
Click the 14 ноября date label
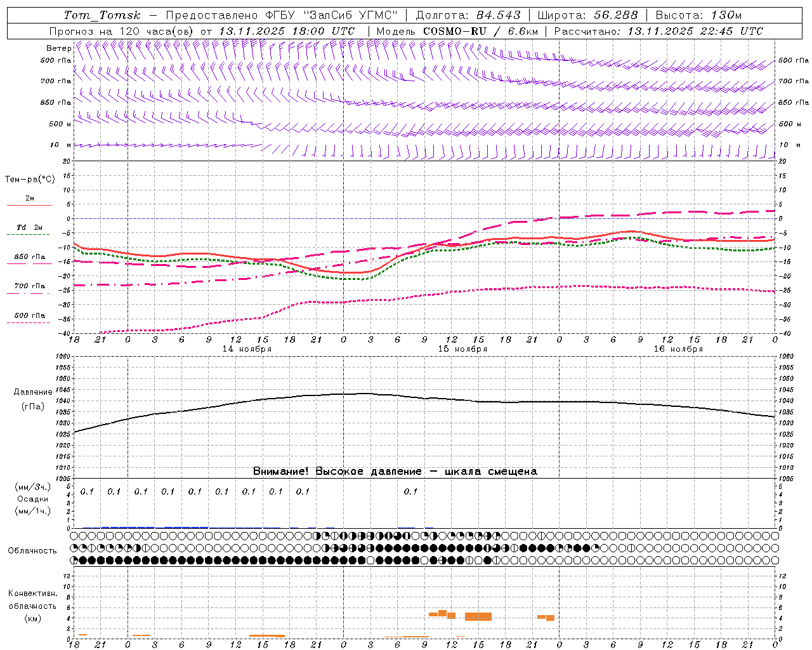(247, 349)
